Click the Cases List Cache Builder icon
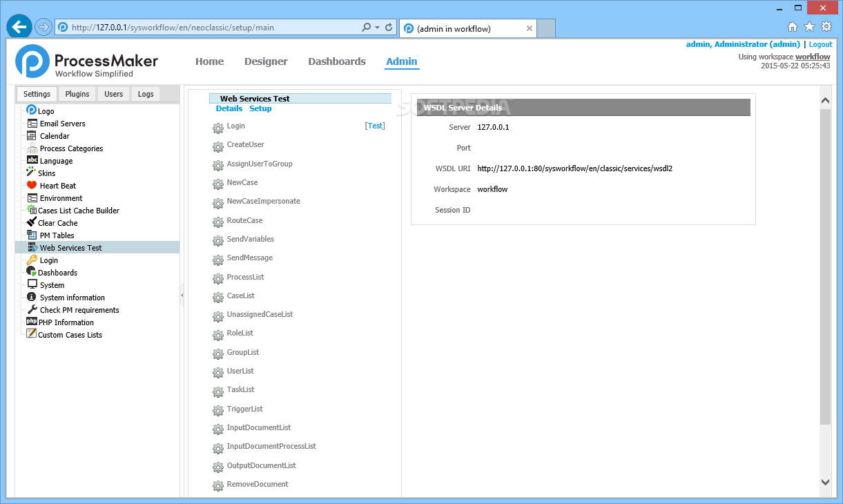The height and width of the screenshot is (504, 843). click(31, 210)
